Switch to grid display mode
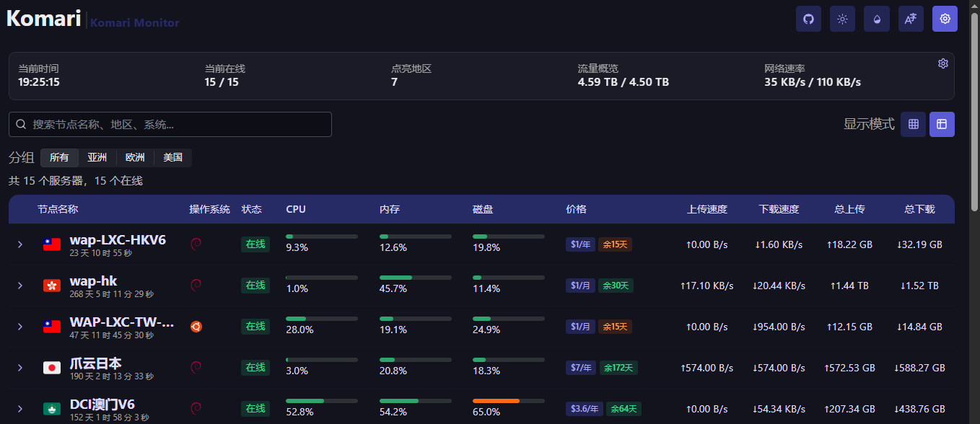 [913, 124]
